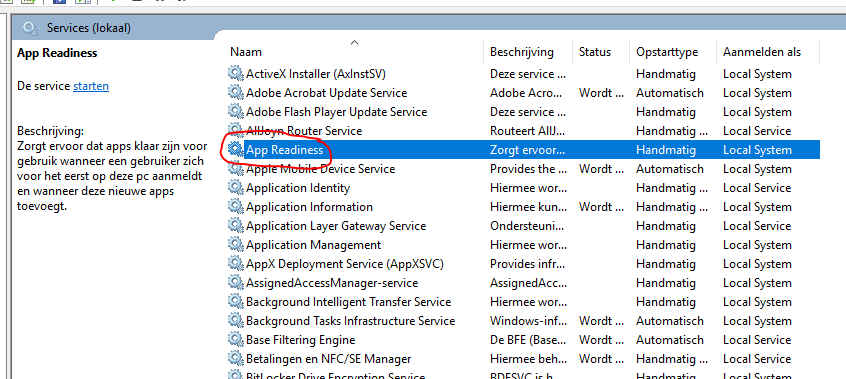Select the ActiveX Installer (AxInstSV) service name
The width and height of the screenshot is (846, 379).
316,73
